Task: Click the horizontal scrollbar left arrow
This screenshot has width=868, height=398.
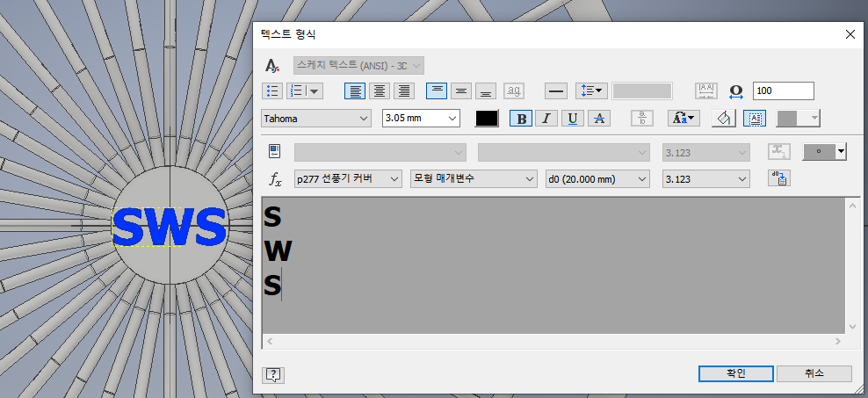Action: click(x=269, y=342)
